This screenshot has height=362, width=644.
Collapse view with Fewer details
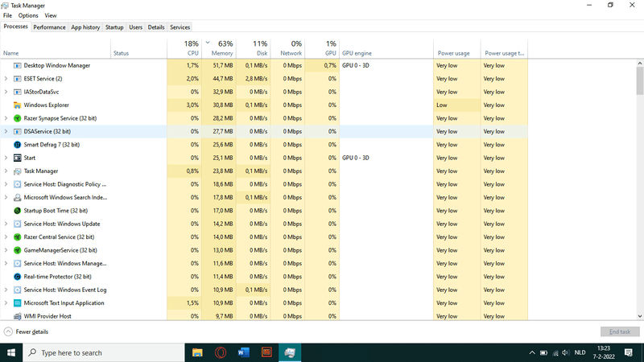(x=26, y=331)
